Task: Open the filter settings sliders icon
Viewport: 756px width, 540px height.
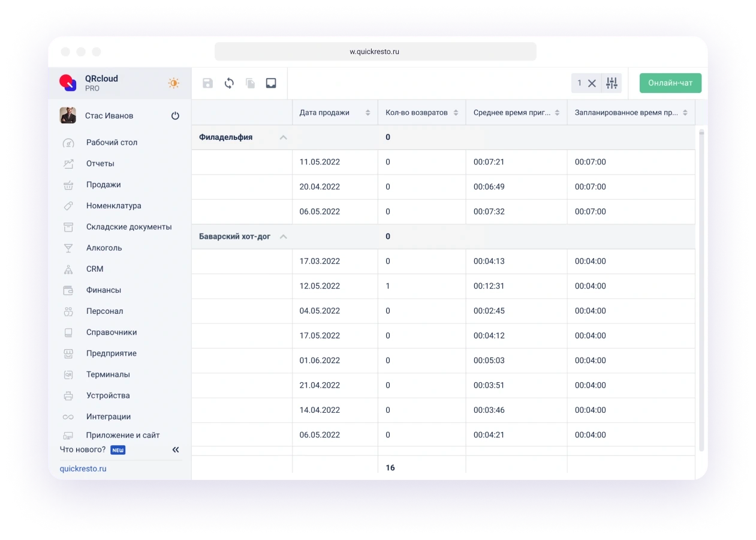Action: click(x=612, y=83)
